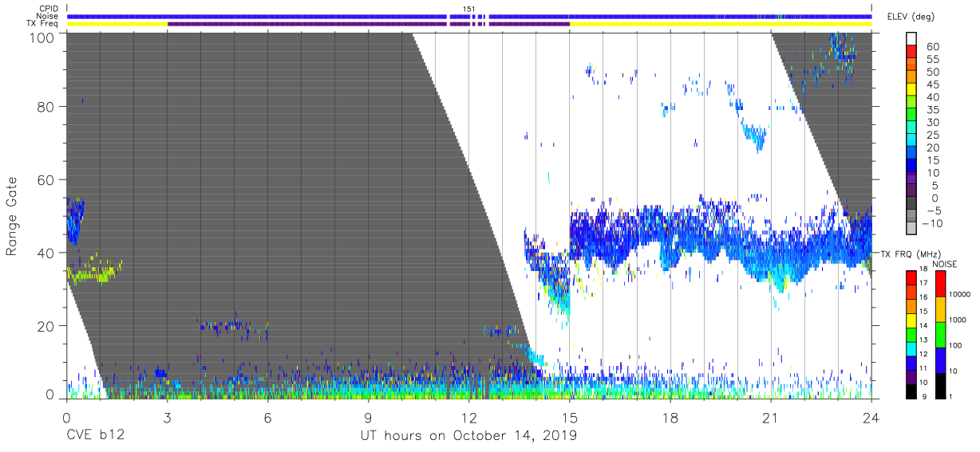Click the TX Freq row label at top left
This screenshot has width=980, height=452.
point(42,23)
